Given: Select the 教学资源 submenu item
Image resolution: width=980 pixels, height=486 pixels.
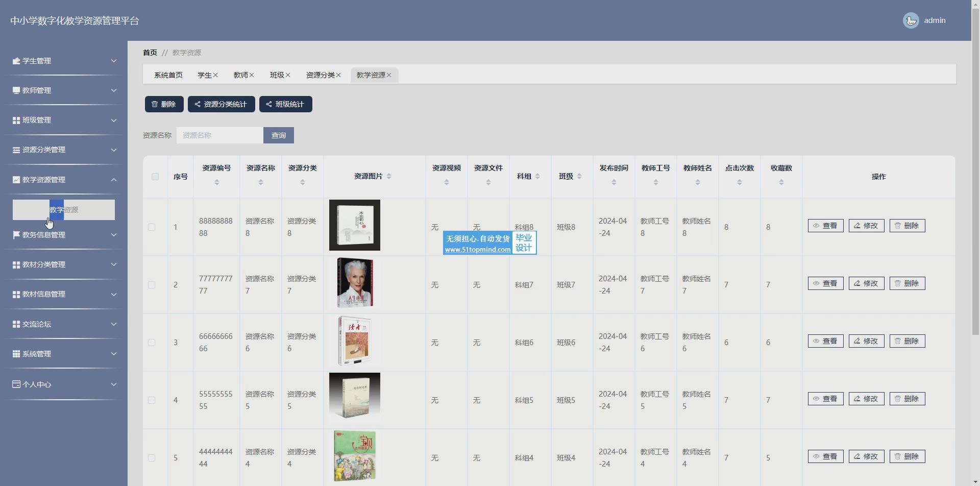Looking at the screenshot, I should [x=64, y=210].
